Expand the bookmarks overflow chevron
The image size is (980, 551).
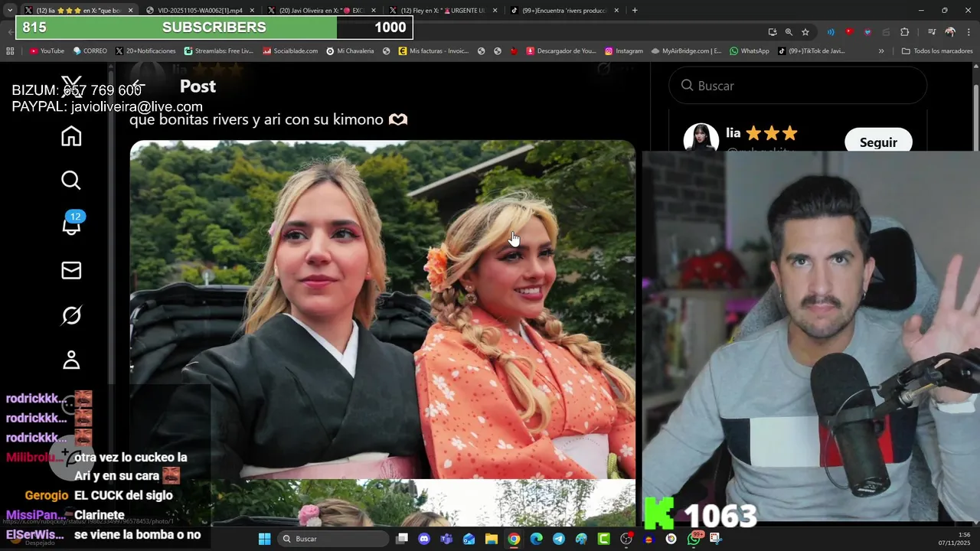tap(881, 51)
